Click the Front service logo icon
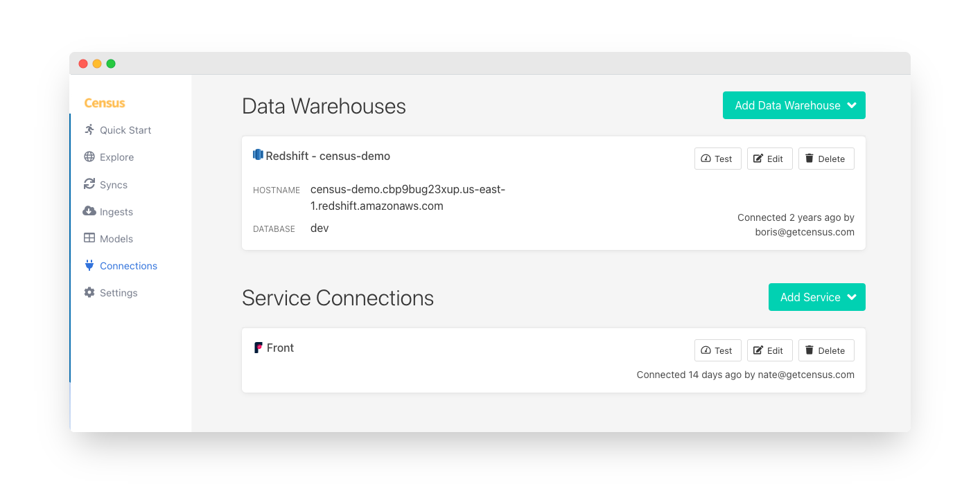This screenshot has width=980, height=484. pos(258,348)
